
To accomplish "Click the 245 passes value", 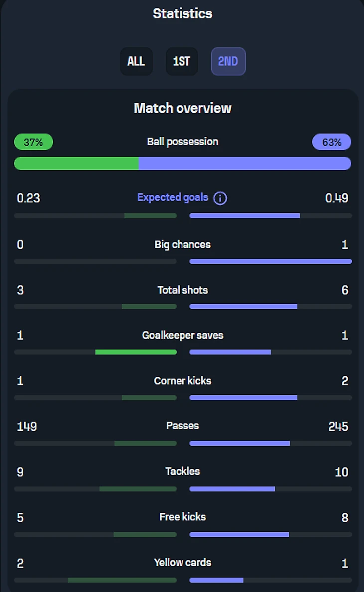I will tap(338, 427).
